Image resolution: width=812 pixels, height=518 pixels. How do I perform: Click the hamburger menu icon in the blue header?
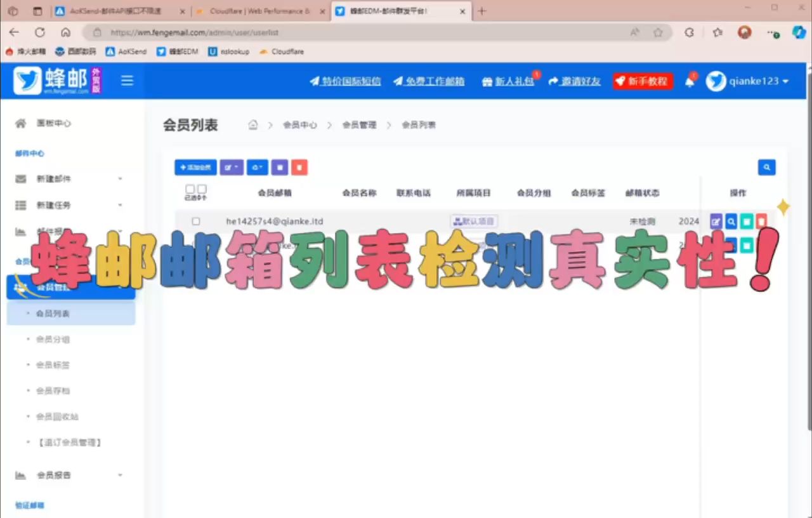[127, 81]
